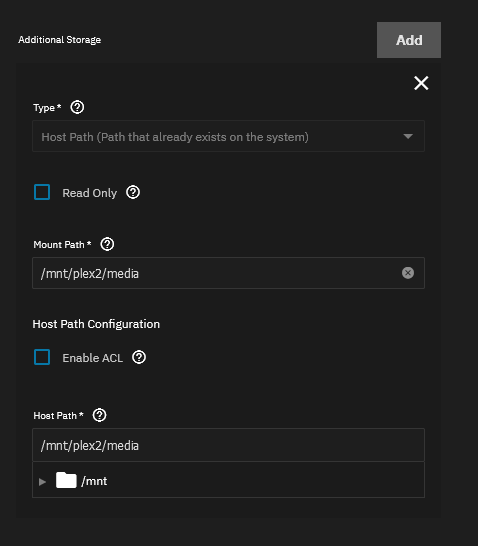Click the Additional Storage heading
Screen dimensions: 478x546
60,40
